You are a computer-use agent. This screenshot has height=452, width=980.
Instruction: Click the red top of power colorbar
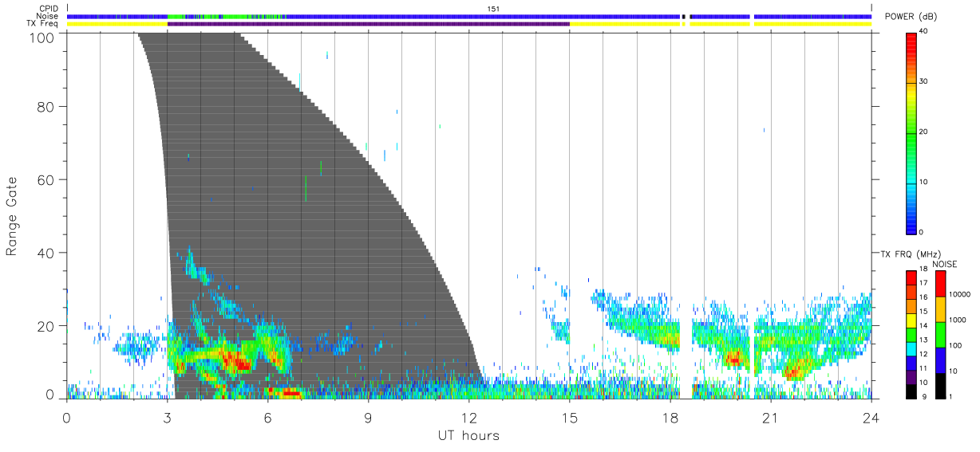click(x=911, y=40)
